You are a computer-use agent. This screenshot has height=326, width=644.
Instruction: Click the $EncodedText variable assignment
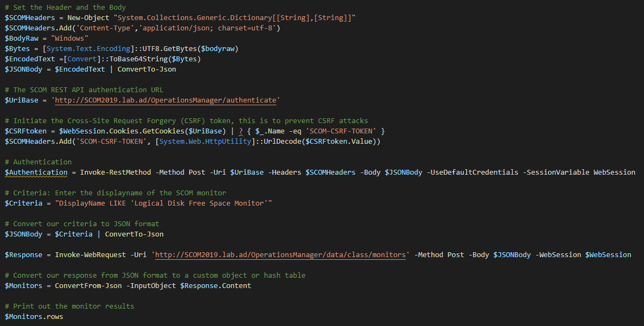click(x=30, y=59)
